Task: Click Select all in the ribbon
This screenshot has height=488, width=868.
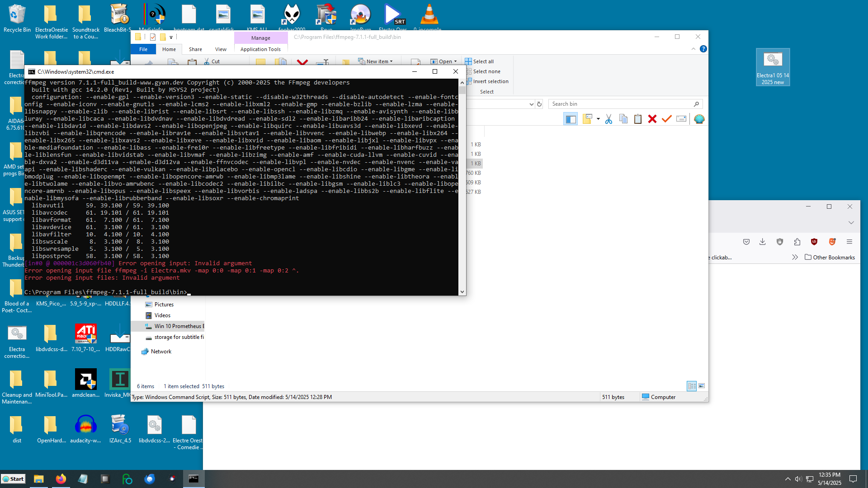Action: click(480, 61)
